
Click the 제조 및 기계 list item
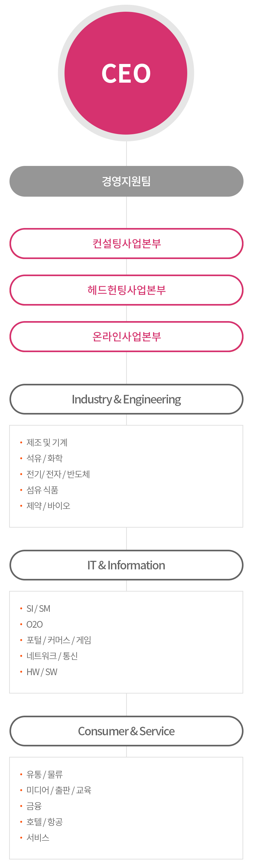[47, 442]
